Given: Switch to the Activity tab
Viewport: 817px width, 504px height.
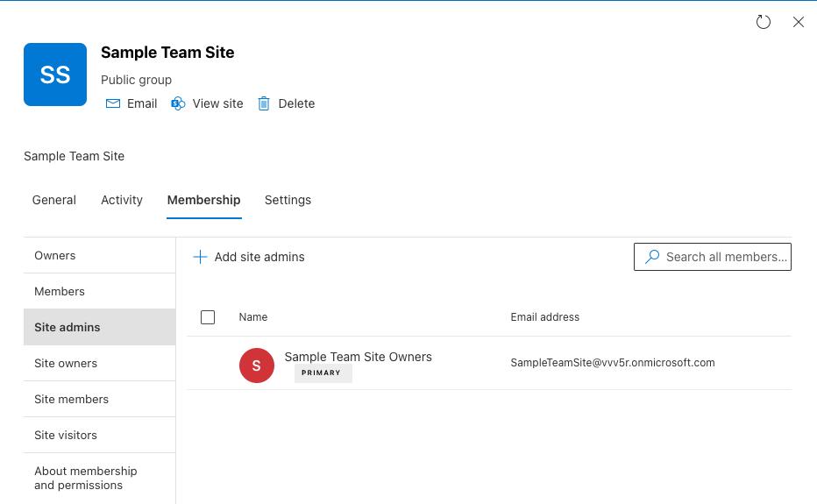Looking at the screenshot, I should pyautogui.click(x=122, y=200).
